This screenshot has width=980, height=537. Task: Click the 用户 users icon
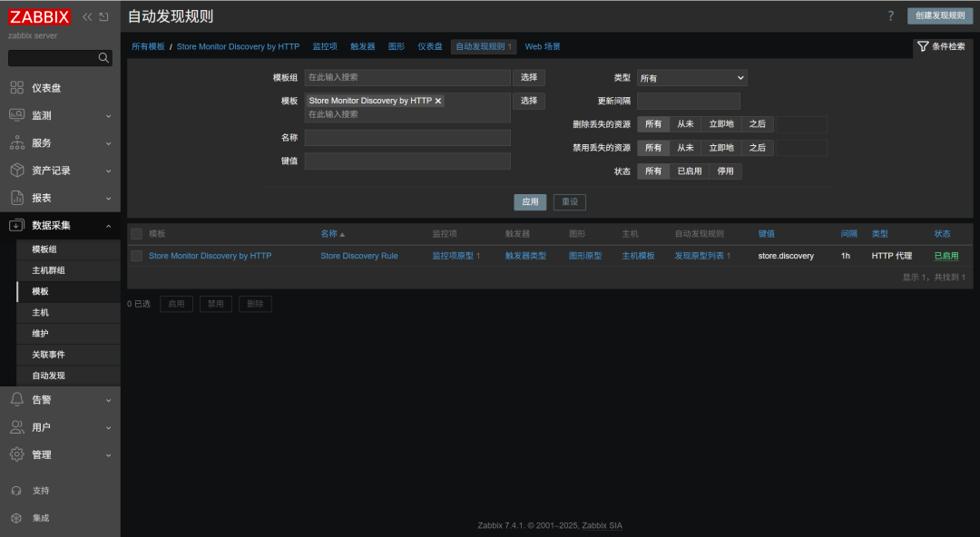click(17, 427)
